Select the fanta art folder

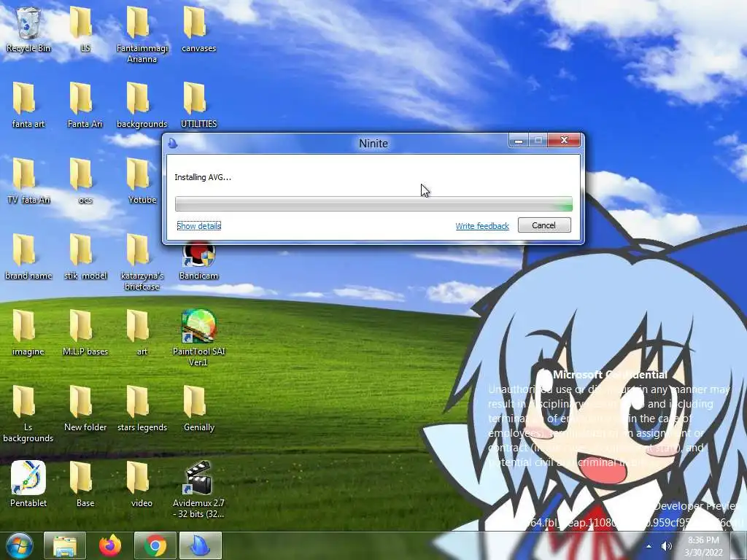point(28,105)
